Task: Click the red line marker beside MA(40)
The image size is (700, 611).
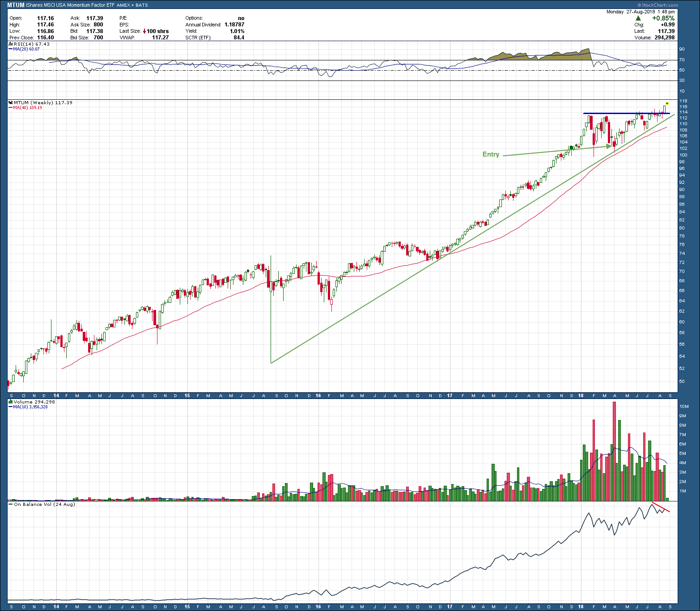Action: pos(11,108)
